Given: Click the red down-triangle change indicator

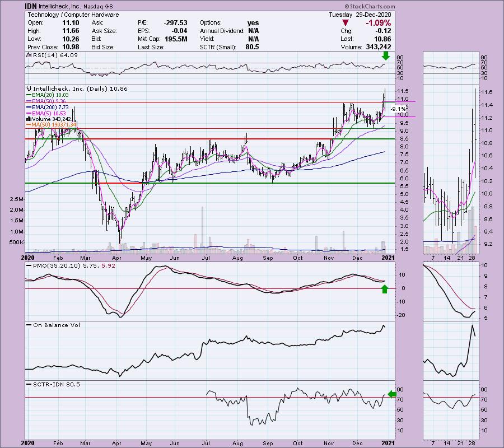Looking at the screenshot, I should [x=346, y=23].
